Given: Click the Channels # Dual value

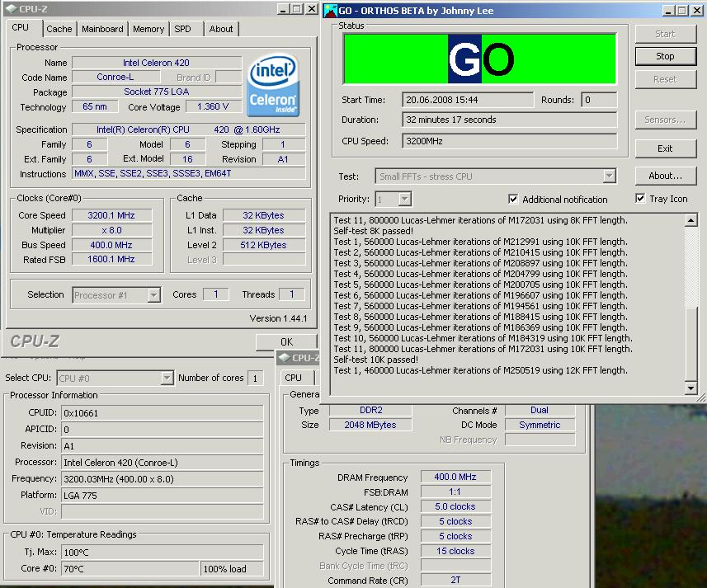Looking at the screenshot, I should [540, 410].
